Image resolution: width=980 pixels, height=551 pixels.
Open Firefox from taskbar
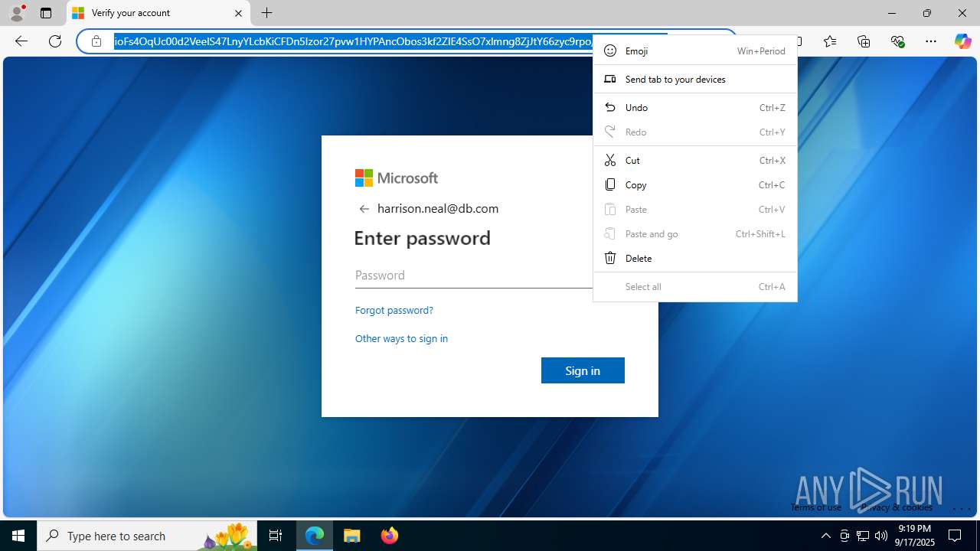tap(390, 536)
